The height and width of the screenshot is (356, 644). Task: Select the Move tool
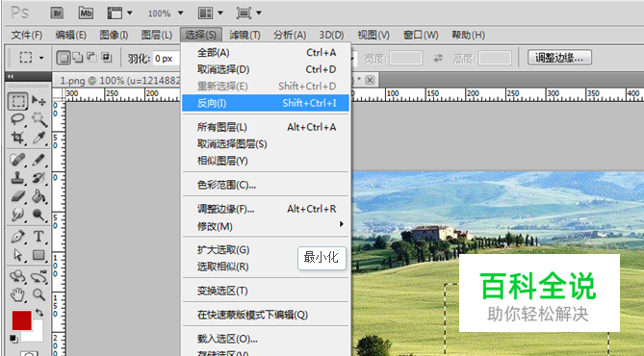click(x=39, y=101)
